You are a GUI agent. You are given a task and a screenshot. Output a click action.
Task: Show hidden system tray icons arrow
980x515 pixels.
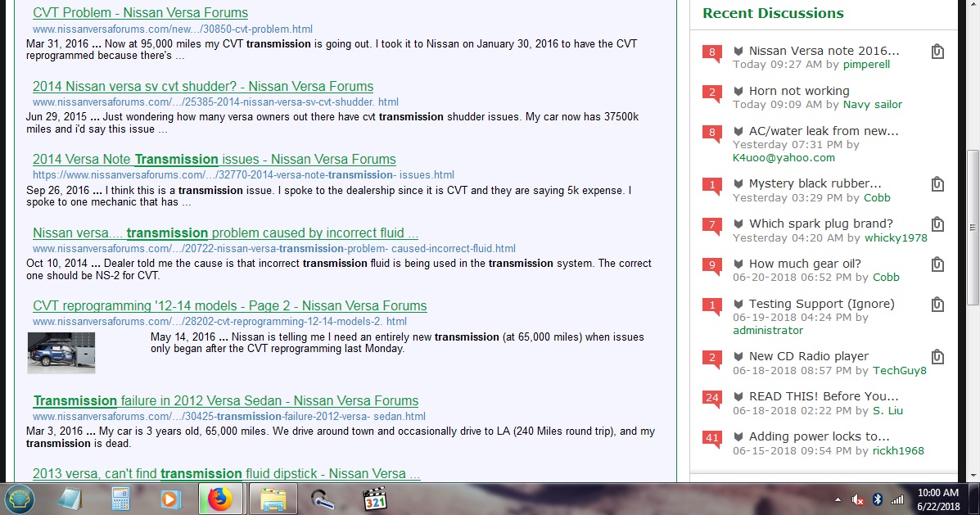[x=838, y=499]
